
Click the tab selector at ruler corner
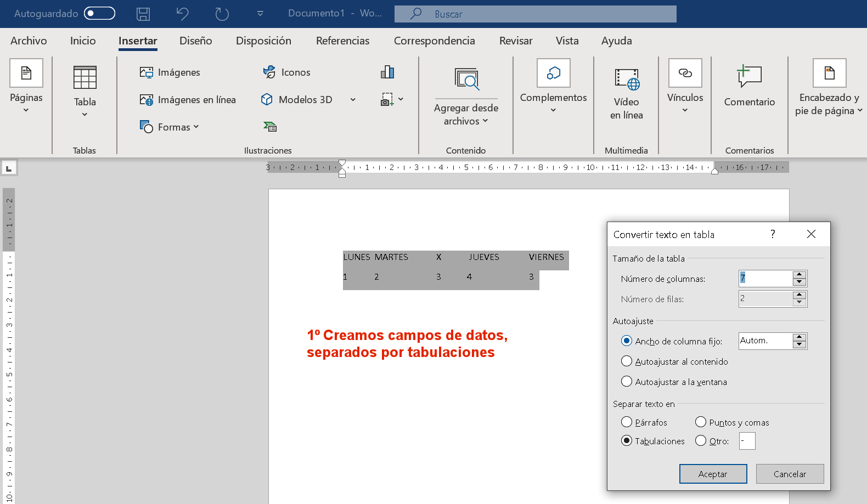click(9, 168)
